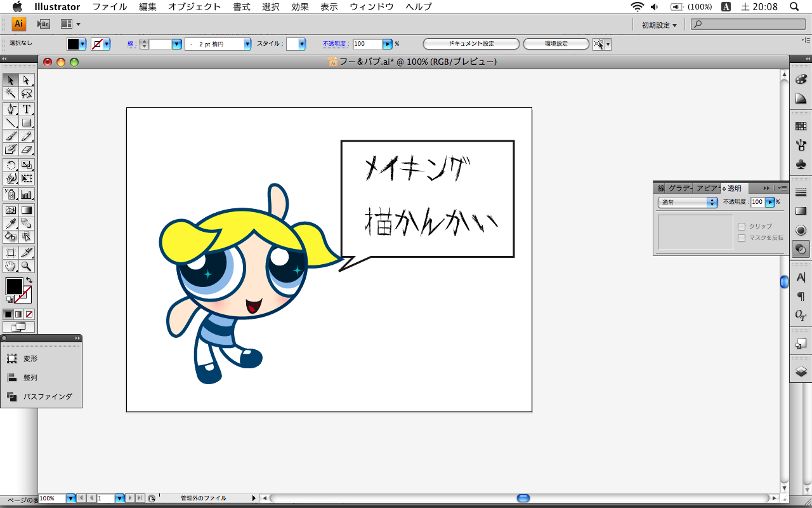The width and height of the screenshot is (812, 508).
Task: Click the 不透明度 link in control bar
Action: (x=336, y=44)
